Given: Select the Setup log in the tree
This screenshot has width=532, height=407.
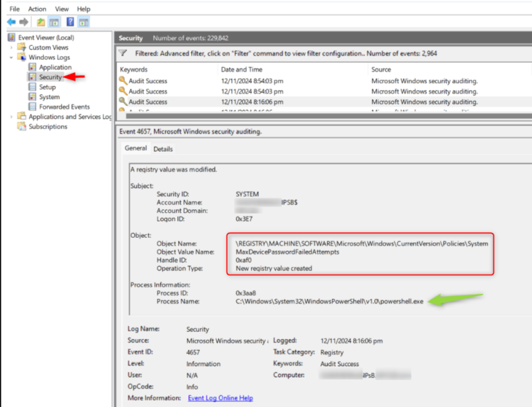Looking at the screenshot, I should (48, 87).
